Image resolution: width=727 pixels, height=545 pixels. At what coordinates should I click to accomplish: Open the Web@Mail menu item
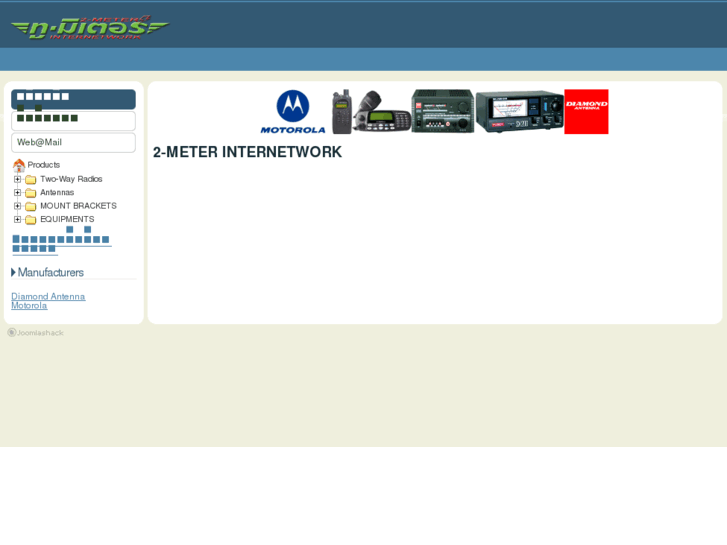[73, 142]
